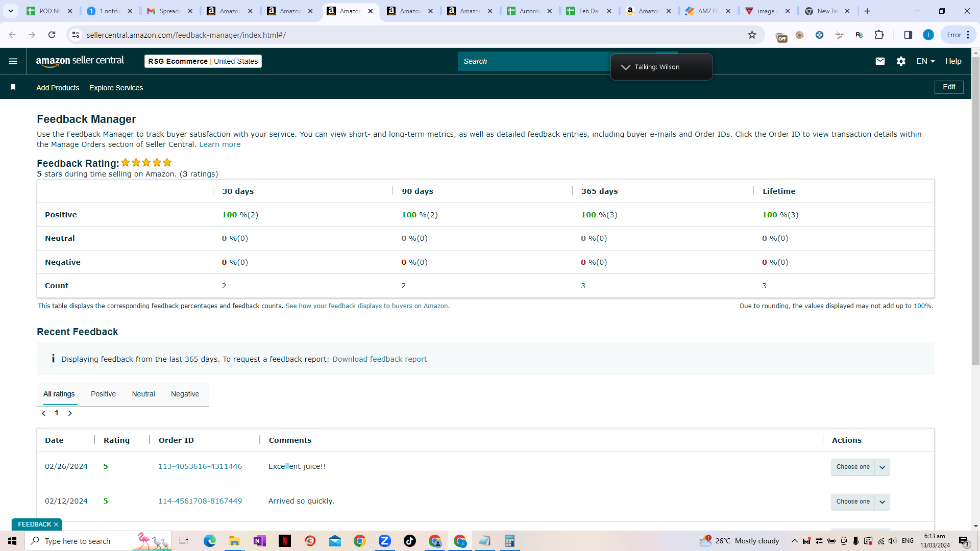Open See how your feedback displays link
The width and height of the screenshot is (980, 551).
point(367,306)
